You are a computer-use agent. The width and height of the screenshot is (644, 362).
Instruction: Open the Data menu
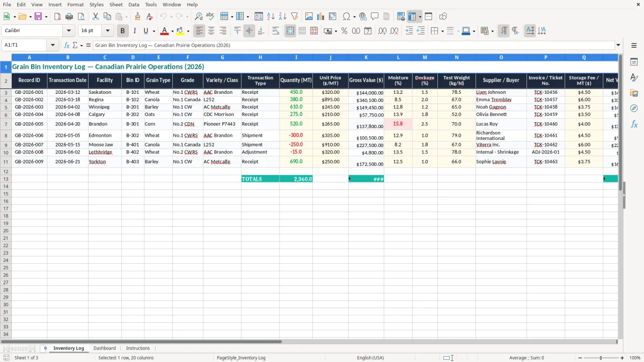coord(134,4)
